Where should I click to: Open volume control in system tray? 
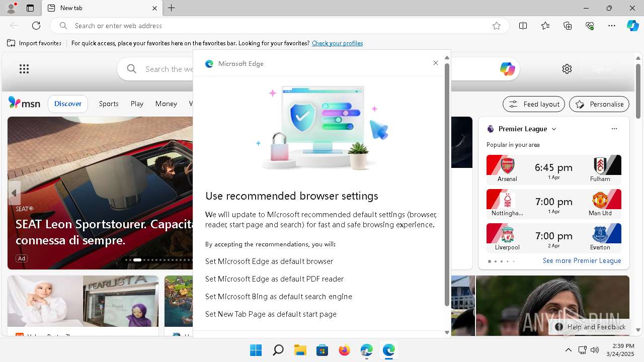click(595, 350)
